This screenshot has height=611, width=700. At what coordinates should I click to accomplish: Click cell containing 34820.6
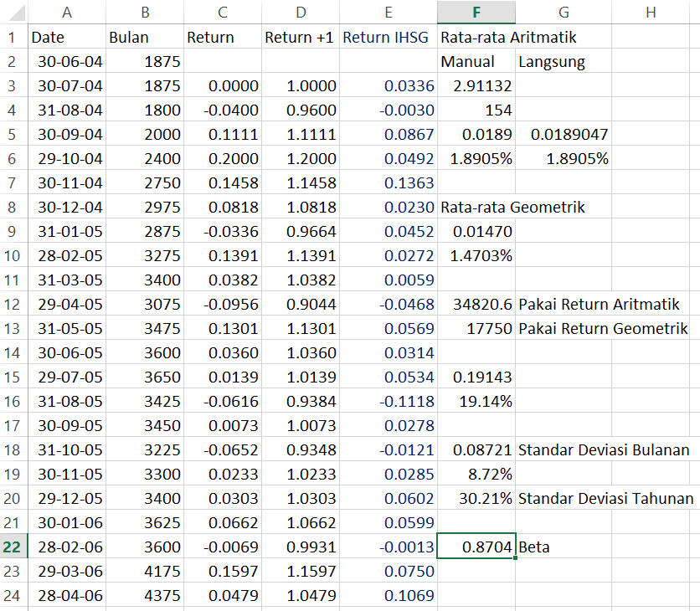(476, 305)
